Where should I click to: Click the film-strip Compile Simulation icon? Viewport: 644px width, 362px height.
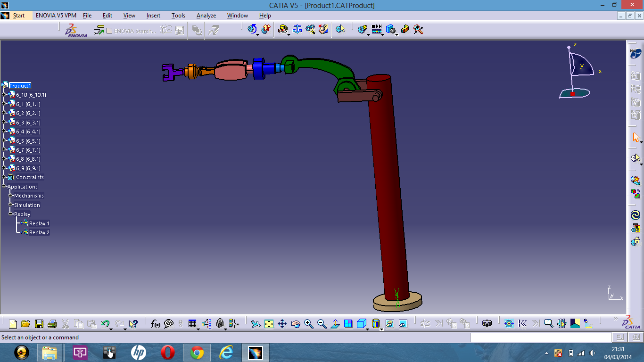pos(376,30)
